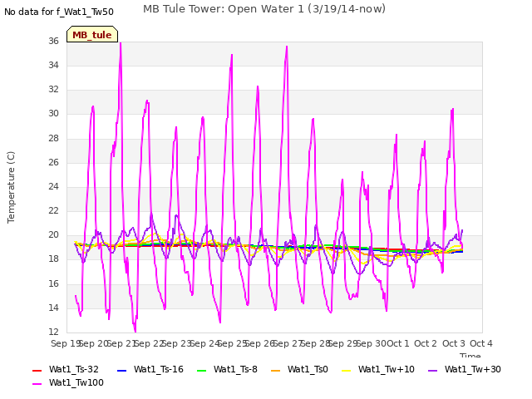Viewport: 532px width, 399px height.
Task: Click the Oct 4 x-axis tick label
Action: pyautogui.click(x=481, y=343)
